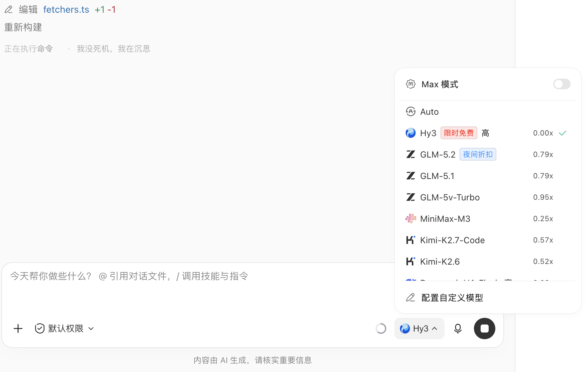Click the microphone voice input icon
This screenshot has height=372, width=588.
pos(458,329)
